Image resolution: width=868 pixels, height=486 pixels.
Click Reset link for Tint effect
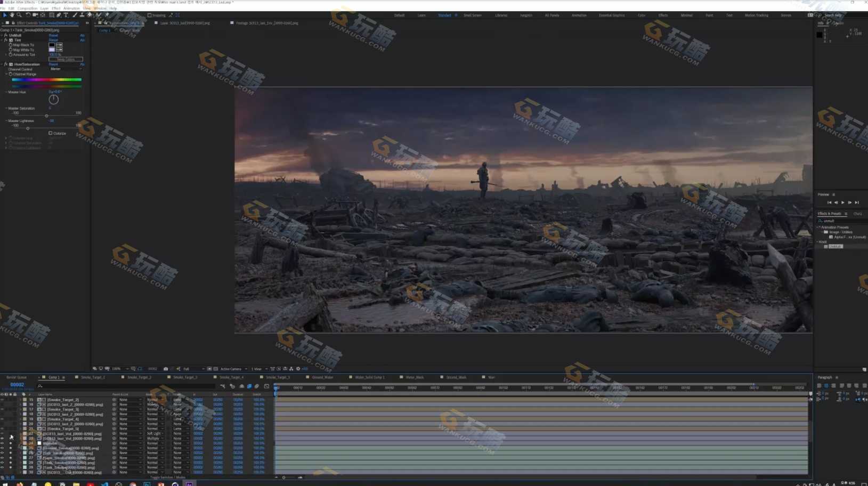53,40
